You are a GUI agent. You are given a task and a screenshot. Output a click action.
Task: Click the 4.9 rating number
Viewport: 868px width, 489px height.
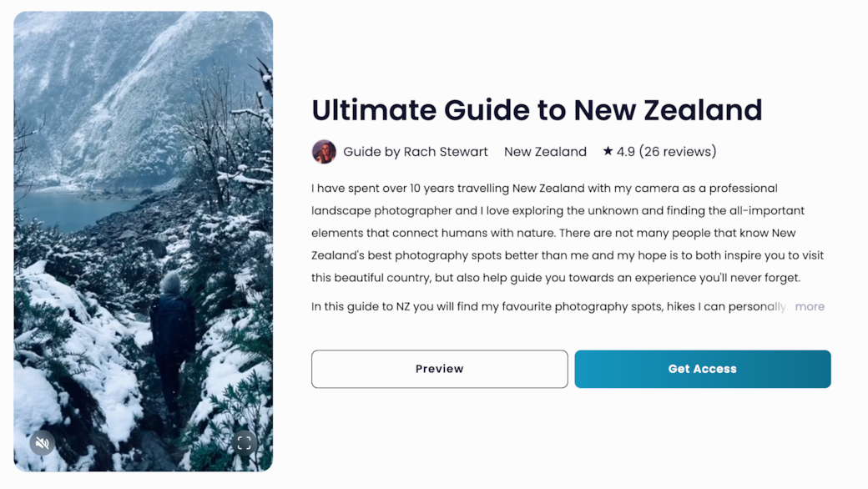pos(625,152)
